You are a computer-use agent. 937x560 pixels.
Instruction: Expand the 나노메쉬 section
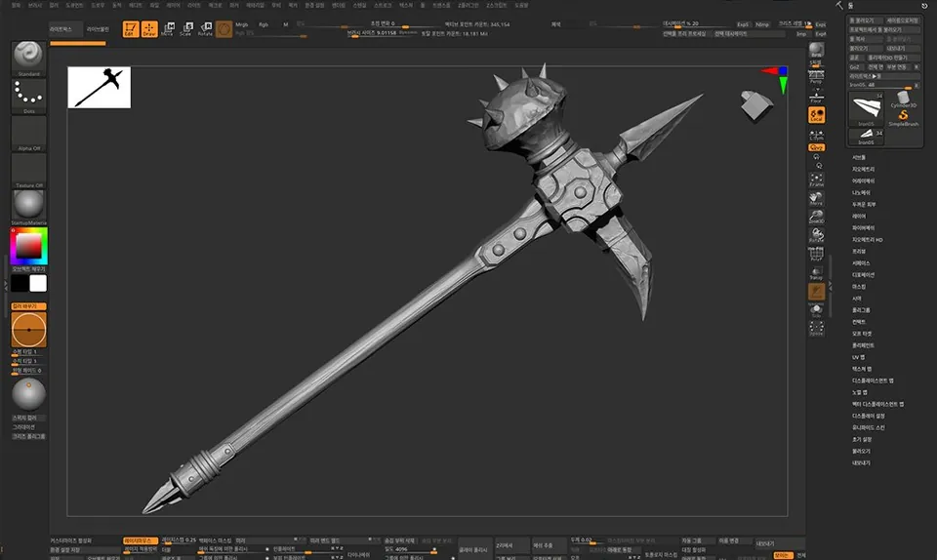(x=861, y=193)
